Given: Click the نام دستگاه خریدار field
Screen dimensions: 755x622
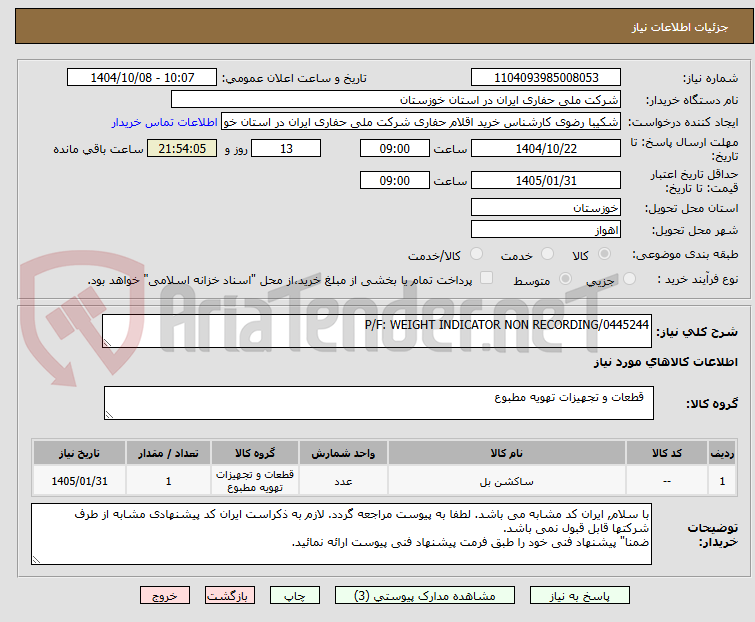Looking at the screenshot, I should 396,100.
